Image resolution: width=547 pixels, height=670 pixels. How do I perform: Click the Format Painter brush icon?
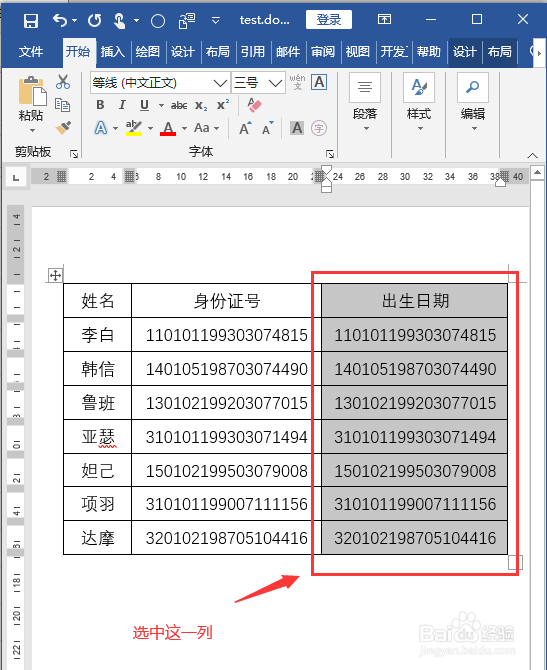tap(63, 128)
